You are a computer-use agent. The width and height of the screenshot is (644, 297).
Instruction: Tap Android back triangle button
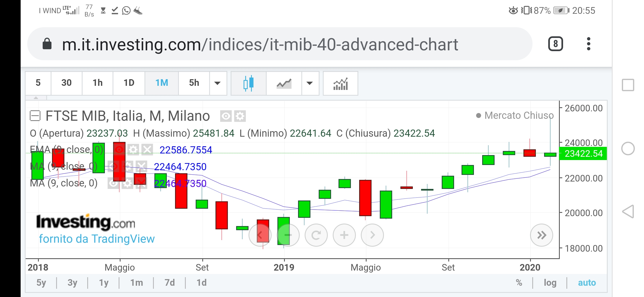(628, 212)
